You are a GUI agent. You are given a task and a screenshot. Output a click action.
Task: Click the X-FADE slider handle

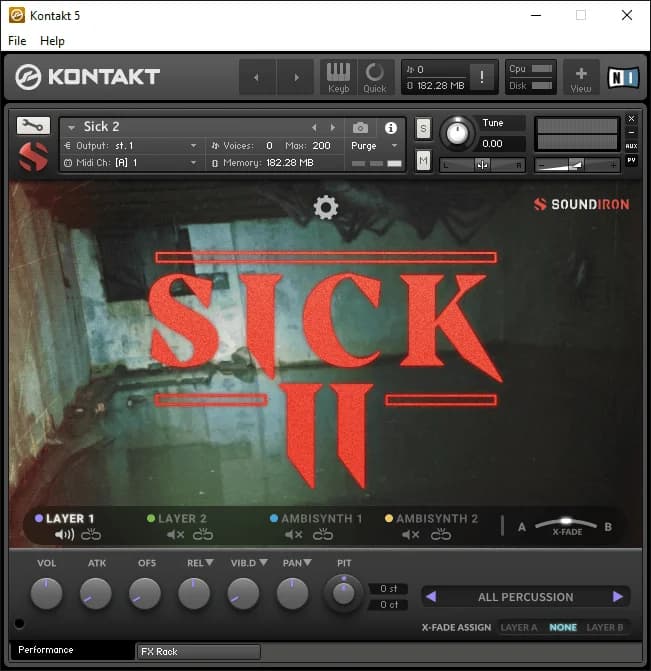coord(566,521)
